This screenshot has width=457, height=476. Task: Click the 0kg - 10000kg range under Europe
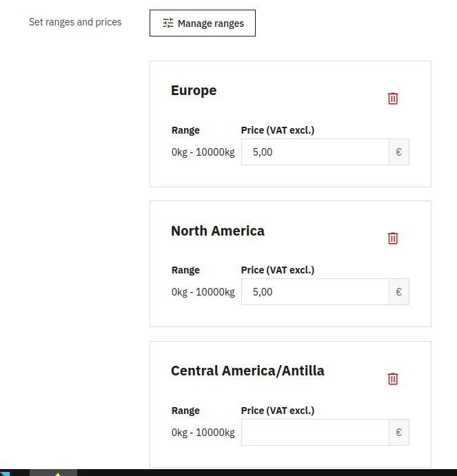coord(203,152)
